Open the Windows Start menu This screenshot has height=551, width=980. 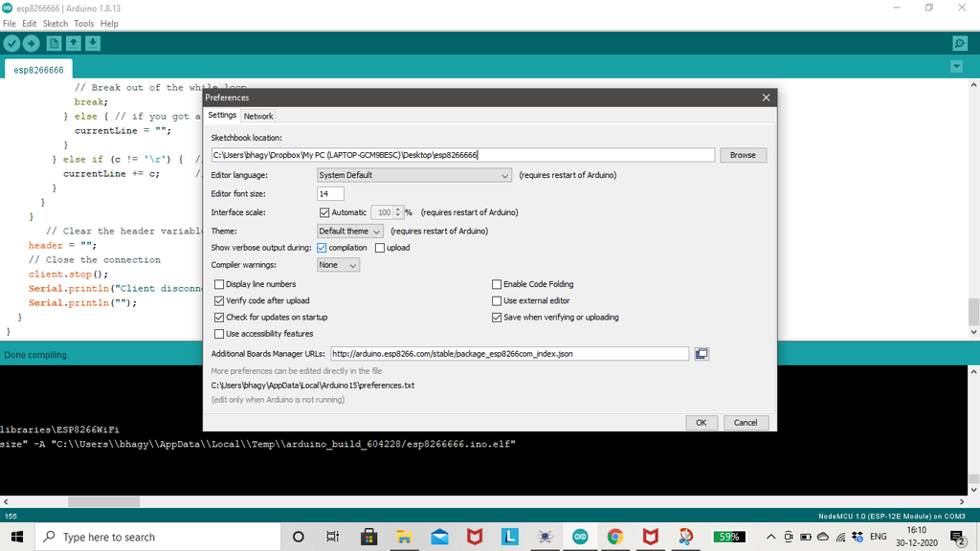click(17, 537)
